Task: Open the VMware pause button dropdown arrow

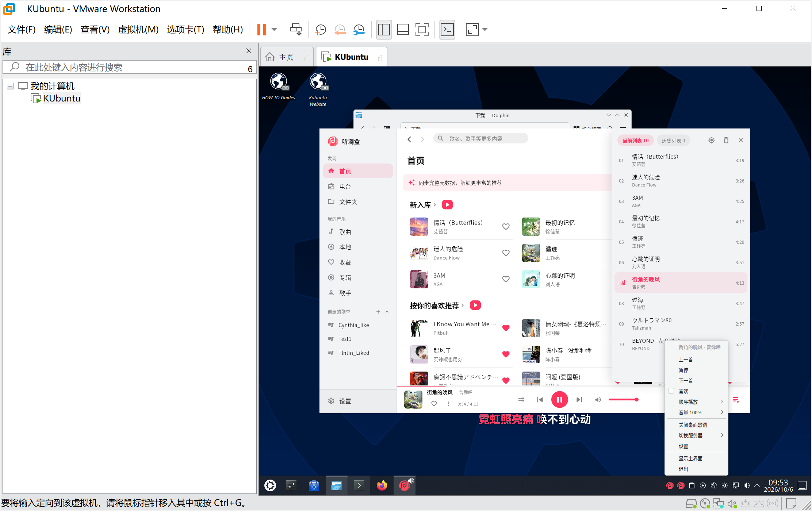Action: (274, 30)
